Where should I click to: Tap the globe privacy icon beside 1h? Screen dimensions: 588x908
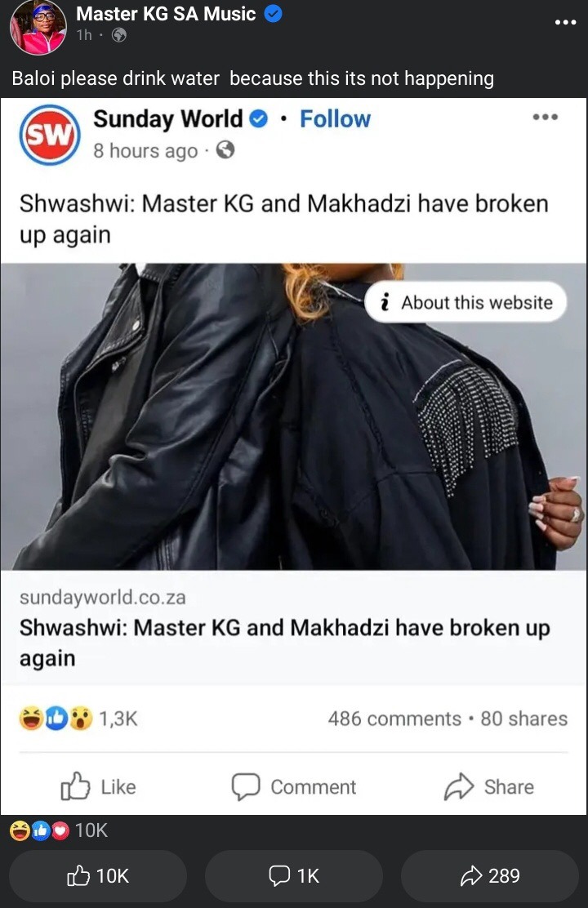click(118, 35)
